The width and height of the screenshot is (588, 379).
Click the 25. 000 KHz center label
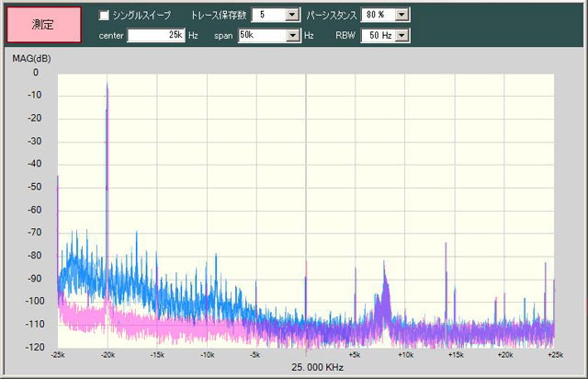317,367
